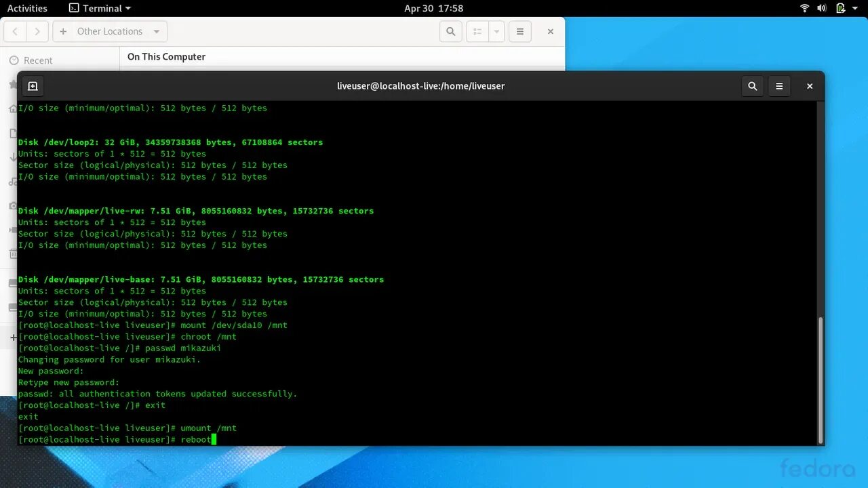Open the terminal hamburger menu
Viewport: 868px width, 488px height.
coord(779,86)
